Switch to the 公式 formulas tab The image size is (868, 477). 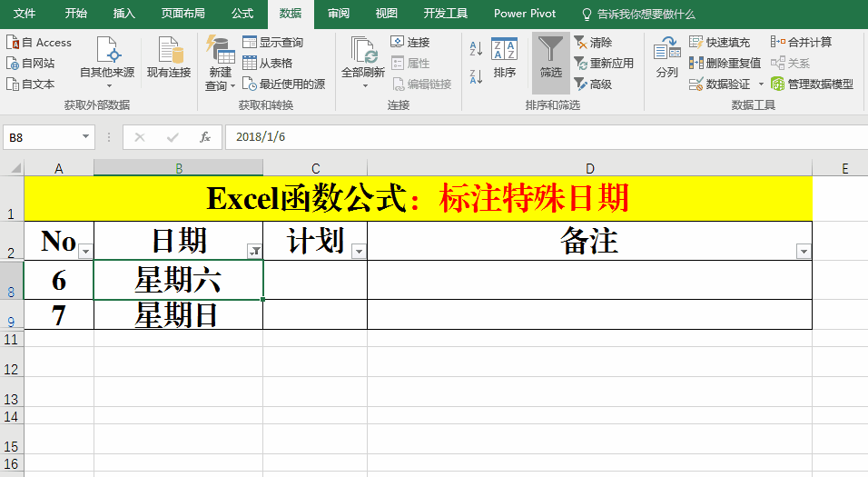tap(242, 14)
